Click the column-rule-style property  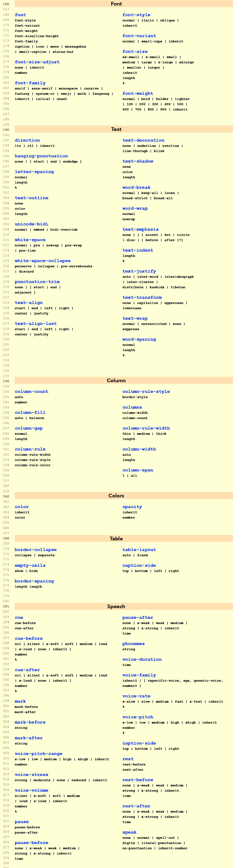(x=146, y=392)
